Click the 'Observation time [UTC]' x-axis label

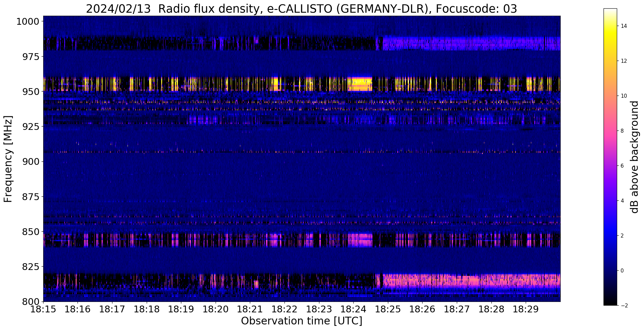[x=301, y=321]
